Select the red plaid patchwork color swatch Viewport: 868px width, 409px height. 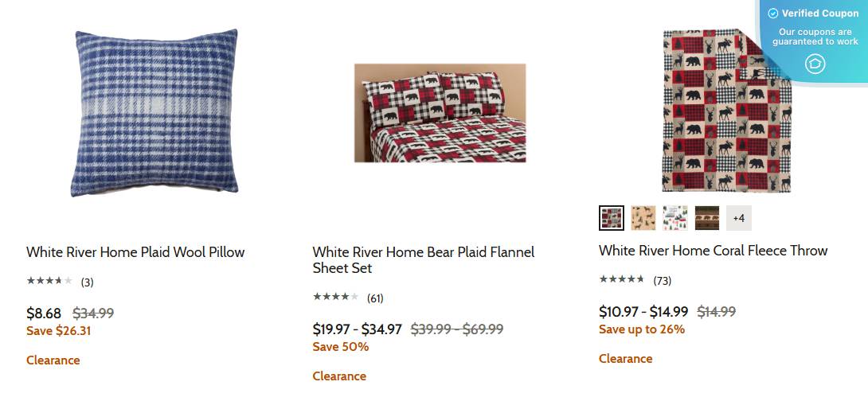(x=612, y=217)
